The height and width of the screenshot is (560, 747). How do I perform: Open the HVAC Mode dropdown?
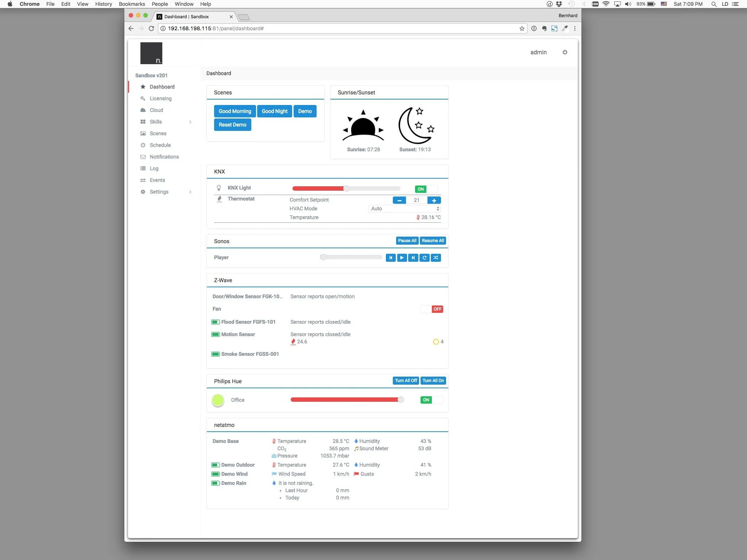[404, 209]
